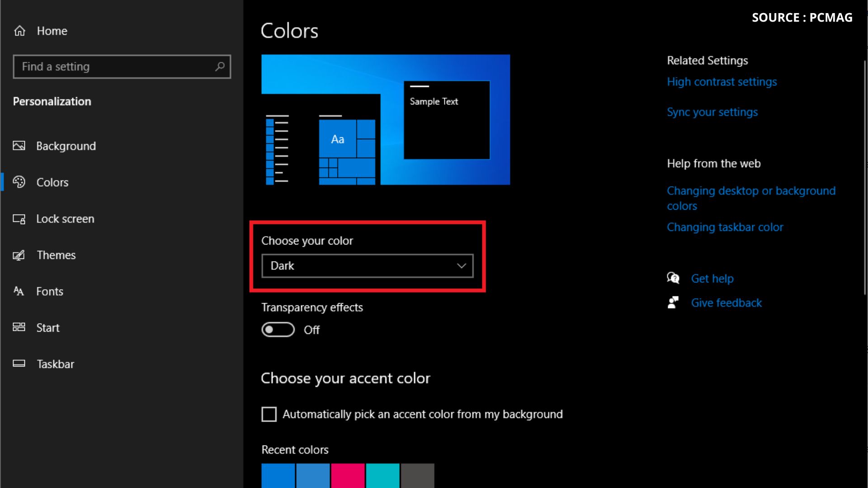Go back to settings Home
Screen dimensions: 868x488
point(52,31)
